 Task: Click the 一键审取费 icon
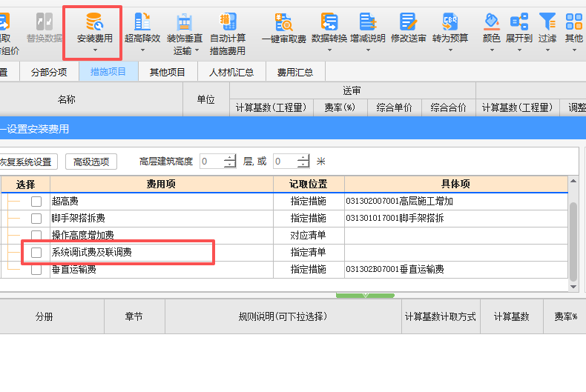[x=283, y=21]
